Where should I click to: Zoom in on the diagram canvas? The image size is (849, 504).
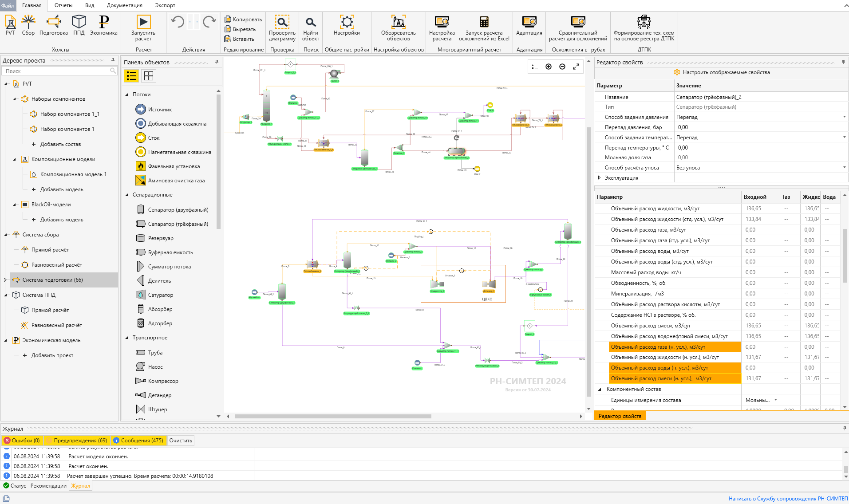(549, 67)
